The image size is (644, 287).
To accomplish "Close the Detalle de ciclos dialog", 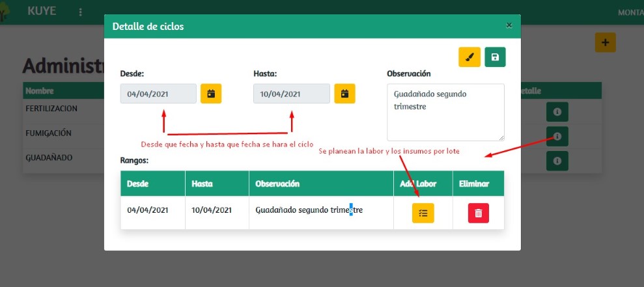I will 509,25.
